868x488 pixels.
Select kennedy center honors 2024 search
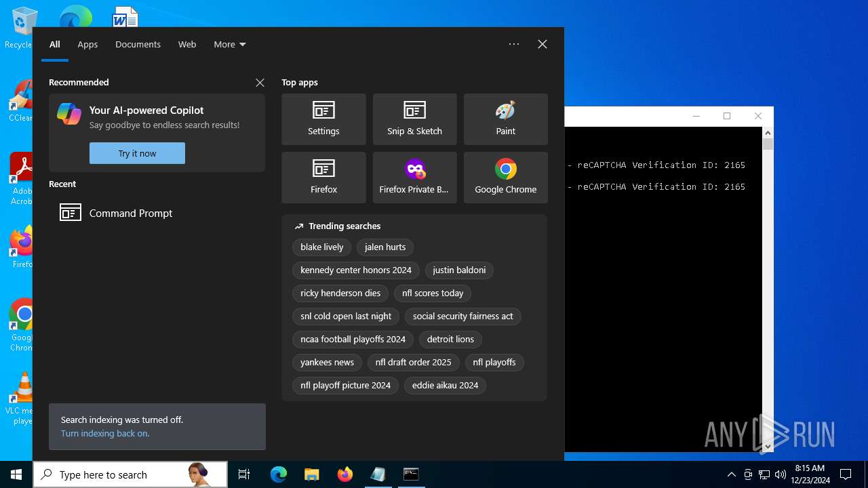[x=356, y=270]
